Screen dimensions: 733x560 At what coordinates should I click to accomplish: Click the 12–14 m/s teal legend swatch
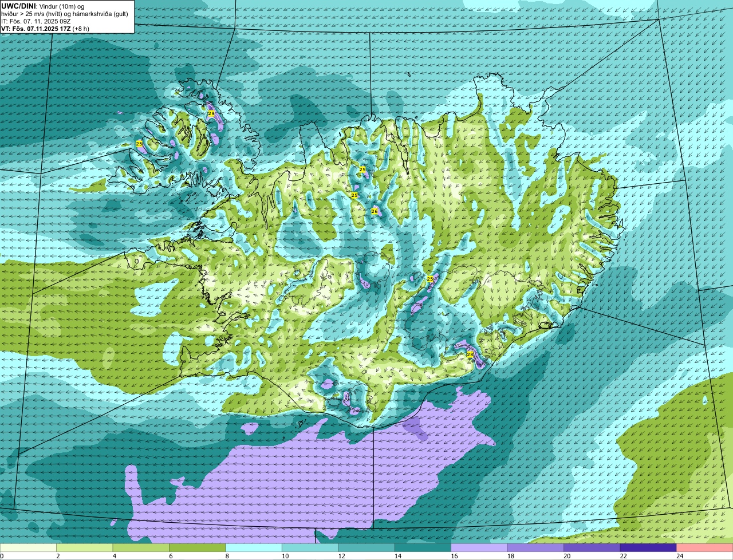pyautogui.click(x=366, y=547)
